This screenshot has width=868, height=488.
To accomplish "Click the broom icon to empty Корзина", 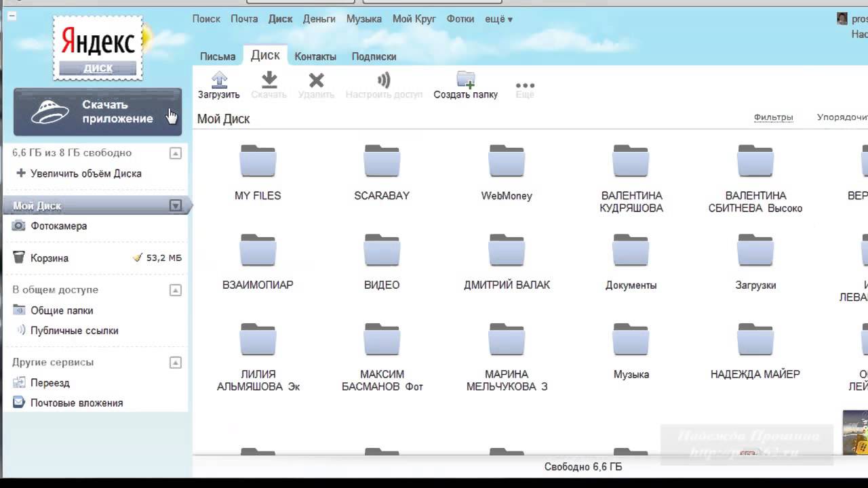I will tap(138, 258).
